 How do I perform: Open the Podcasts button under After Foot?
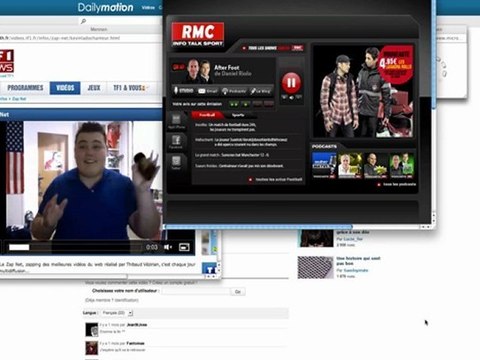pyautogui.click(x=234, y=91)
